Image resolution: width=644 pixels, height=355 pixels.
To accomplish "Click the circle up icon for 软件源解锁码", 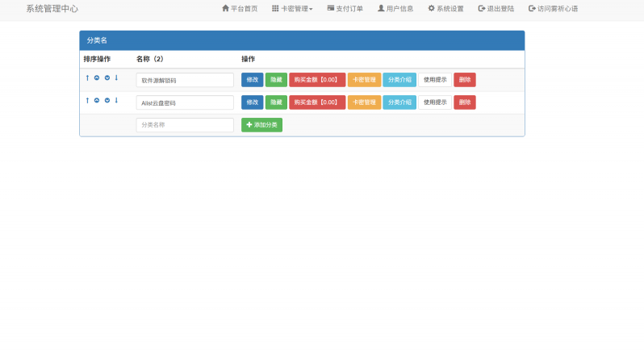I will [97, 78].
